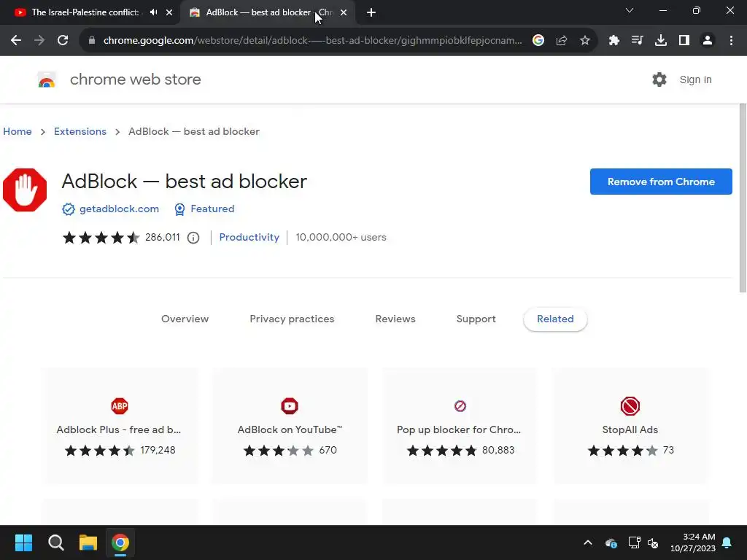
Task: Open StopAll Ads card title
Action: tap(630, 429)
